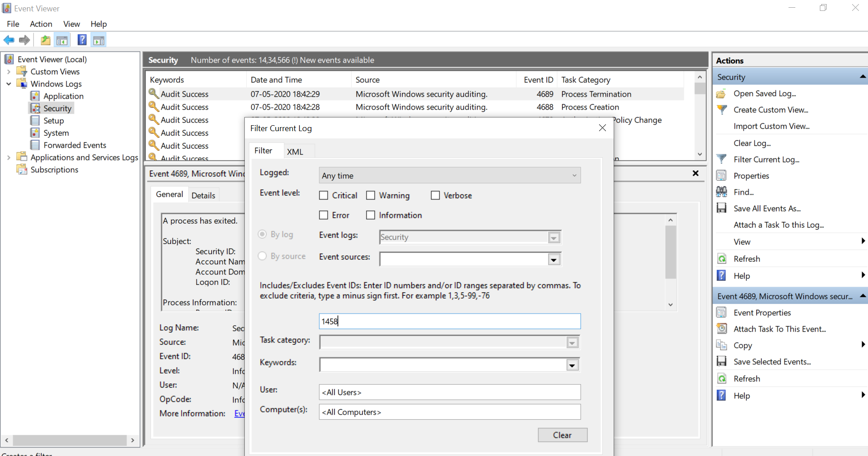This screenshot has height=456, width=868.
Task: Click the Back arrow toolbar icon
Action: [9, 40]
